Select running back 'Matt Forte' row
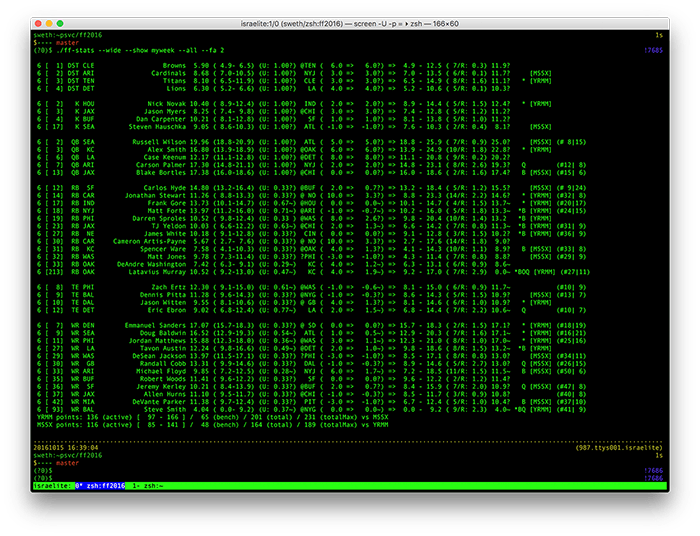Viewport: 700px width, 536px height. tap(312, 211)
